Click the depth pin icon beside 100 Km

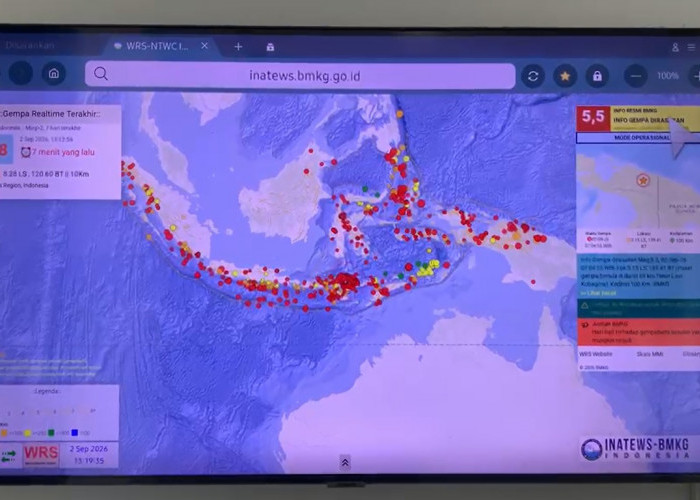(x=672, y=240)
